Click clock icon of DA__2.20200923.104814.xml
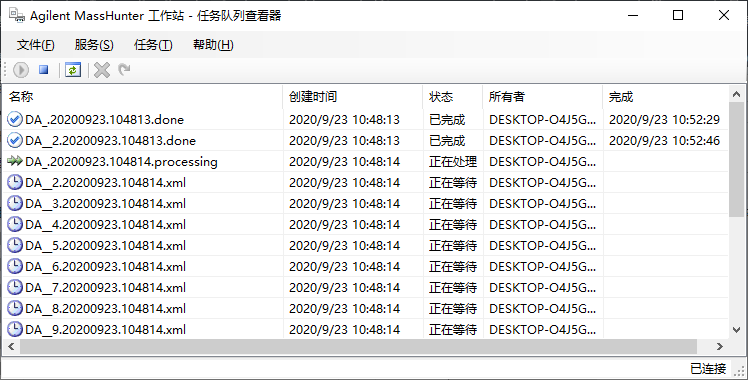 15,182
